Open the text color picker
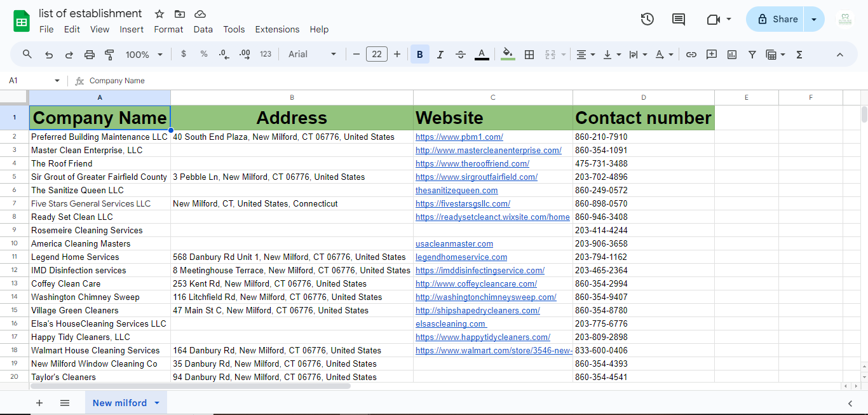The image size is (868, 415). tap(482, 55)
